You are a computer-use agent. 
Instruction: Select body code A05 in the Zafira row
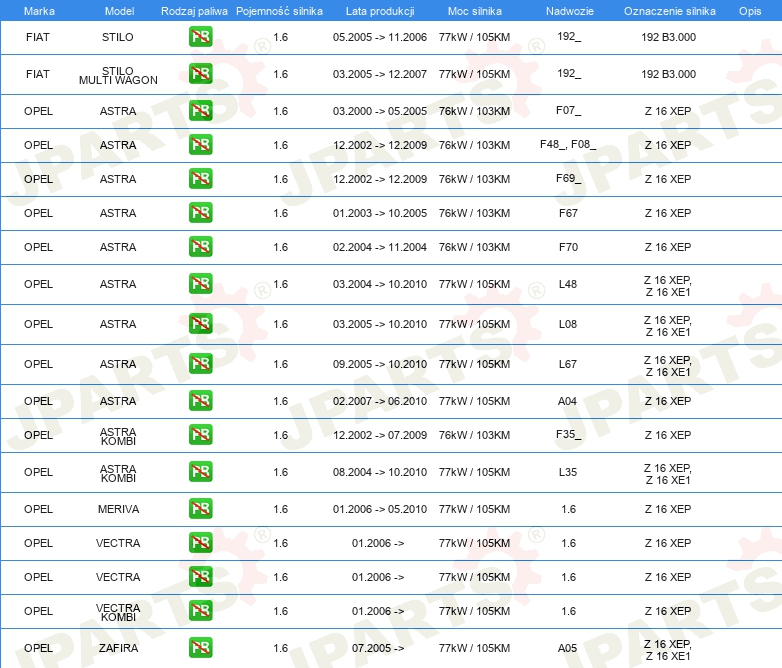[567, 648]
